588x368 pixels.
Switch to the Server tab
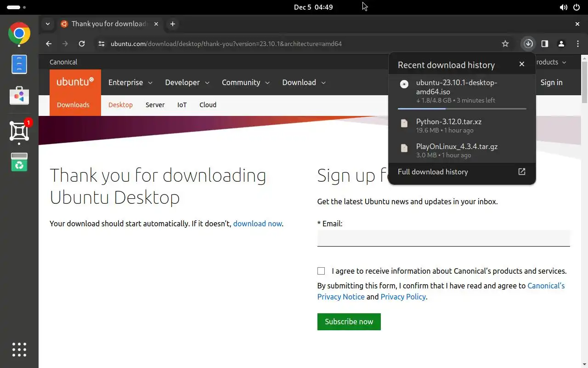155,105
